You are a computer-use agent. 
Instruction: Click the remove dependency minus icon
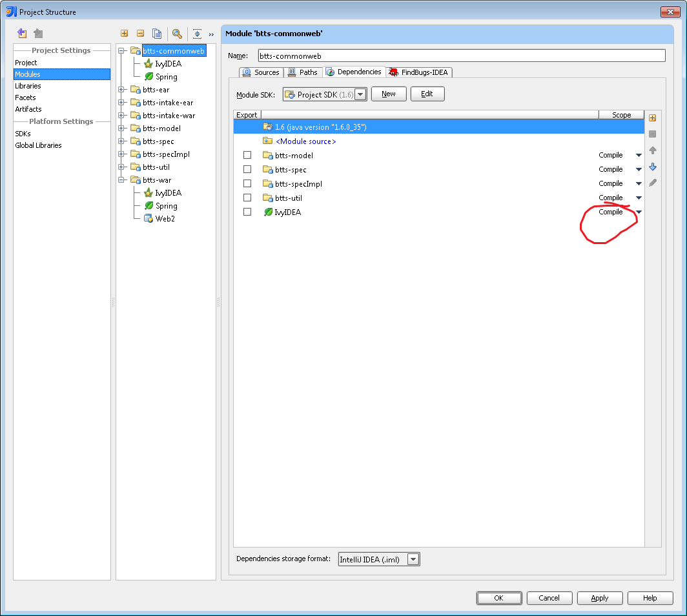click(652, 134)
